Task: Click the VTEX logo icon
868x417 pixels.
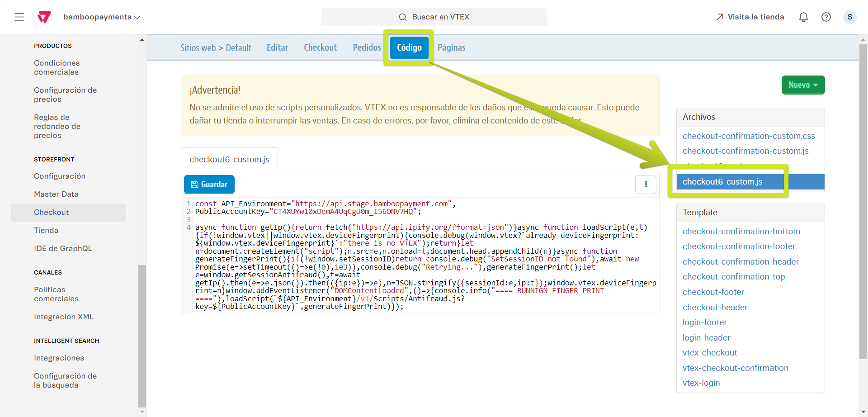Action: coord(44,17)
